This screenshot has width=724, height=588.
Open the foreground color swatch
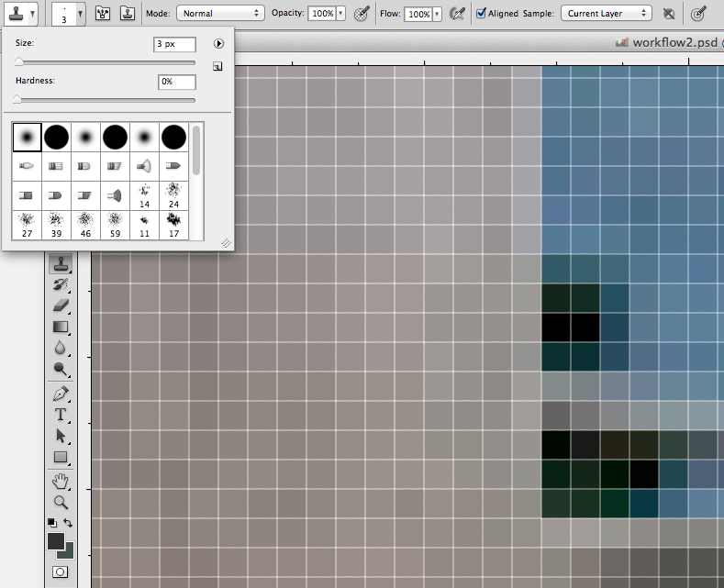coord(56,541)
